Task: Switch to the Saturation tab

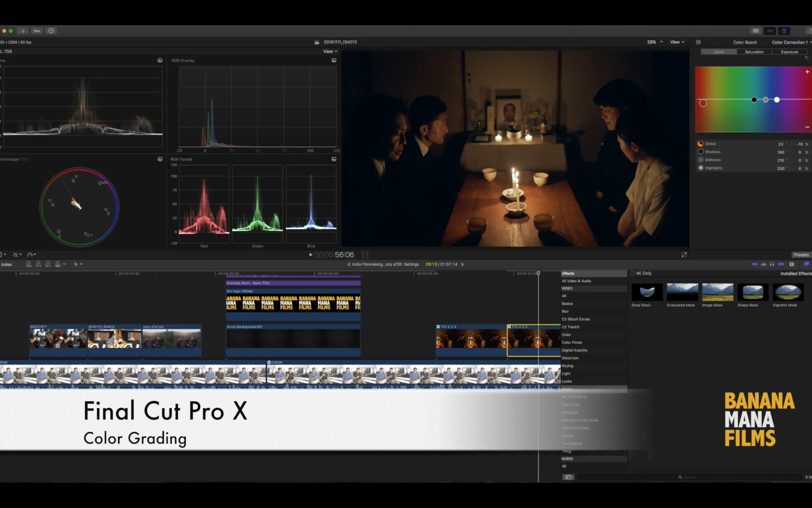Action: pos(754,52)
